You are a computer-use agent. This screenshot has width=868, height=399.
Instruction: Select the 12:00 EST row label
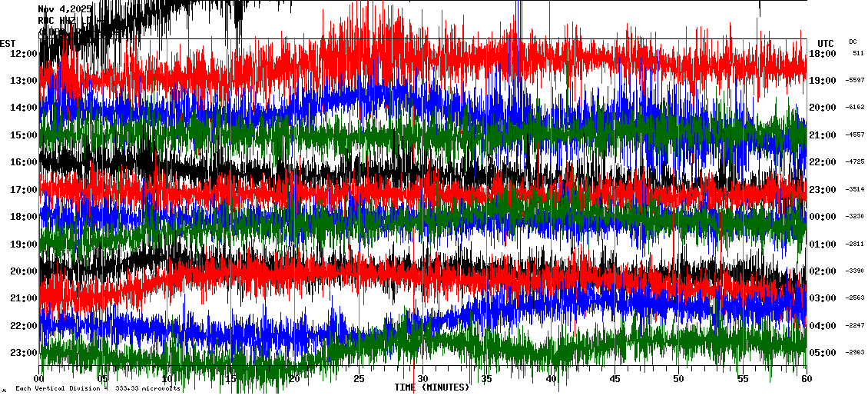click(x=24, y=54)
